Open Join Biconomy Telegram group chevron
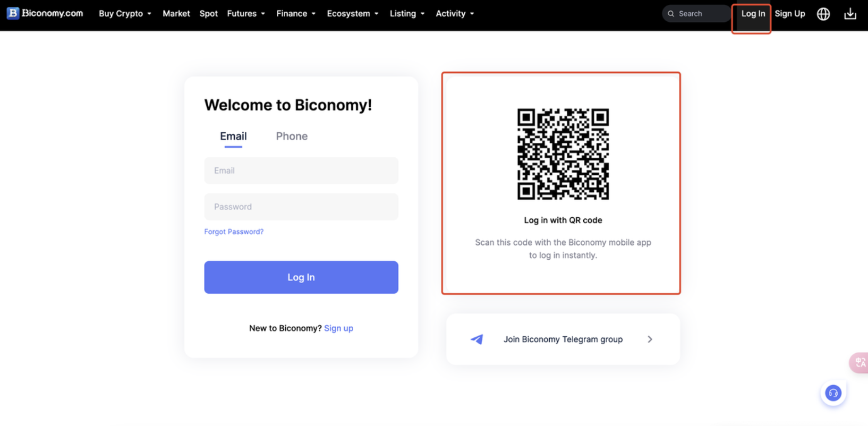The width and height of the screenshot is (868, 426). [650, 339]
